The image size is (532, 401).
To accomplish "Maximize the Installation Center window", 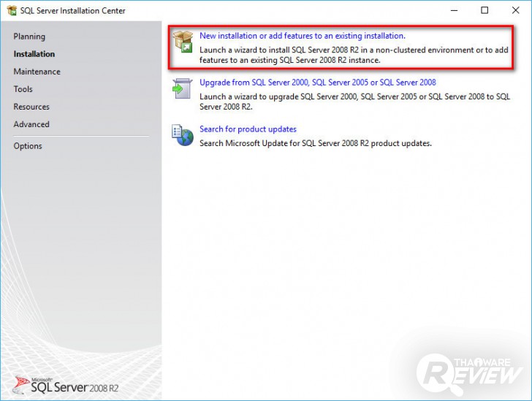I will point(484,10).
